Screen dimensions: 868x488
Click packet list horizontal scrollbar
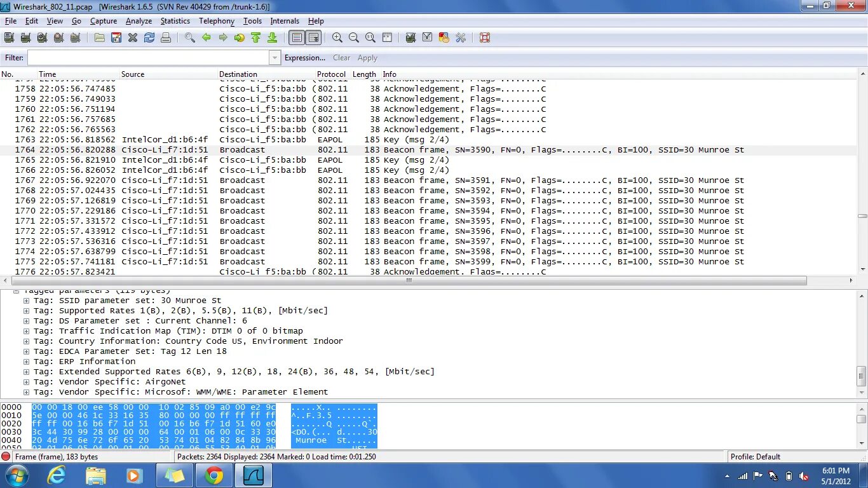[x=409, y=280]
